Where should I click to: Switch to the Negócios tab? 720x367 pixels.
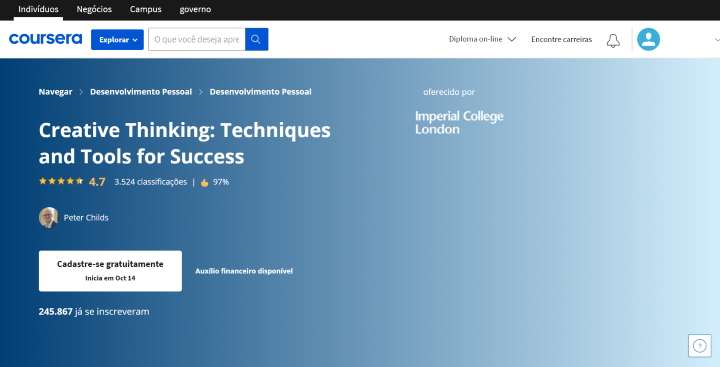coord(94,9)
